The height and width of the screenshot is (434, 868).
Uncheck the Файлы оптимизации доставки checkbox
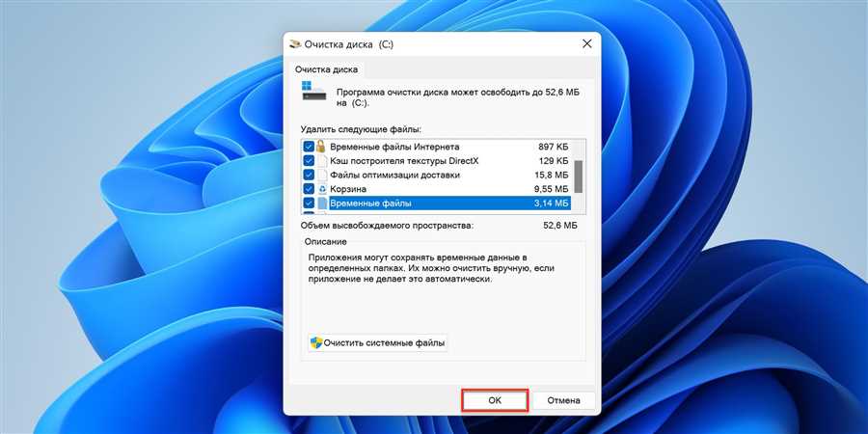309,175
